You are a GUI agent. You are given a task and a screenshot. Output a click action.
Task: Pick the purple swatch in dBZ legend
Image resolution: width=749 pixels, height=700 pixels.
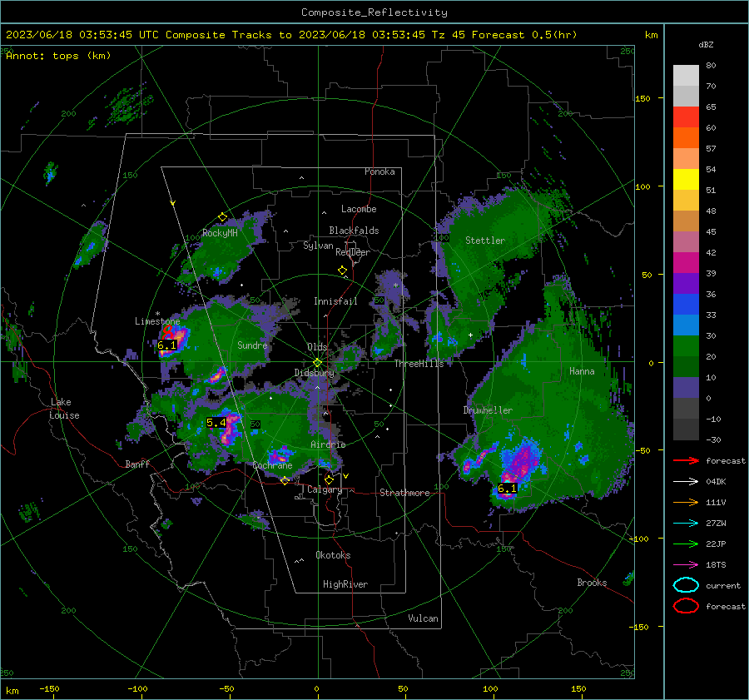686,283
